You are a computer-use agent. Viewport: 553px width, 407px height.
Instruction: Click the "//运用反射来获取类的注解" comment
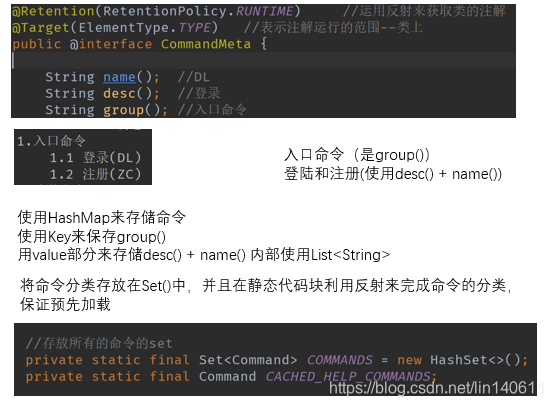[424, 11]
